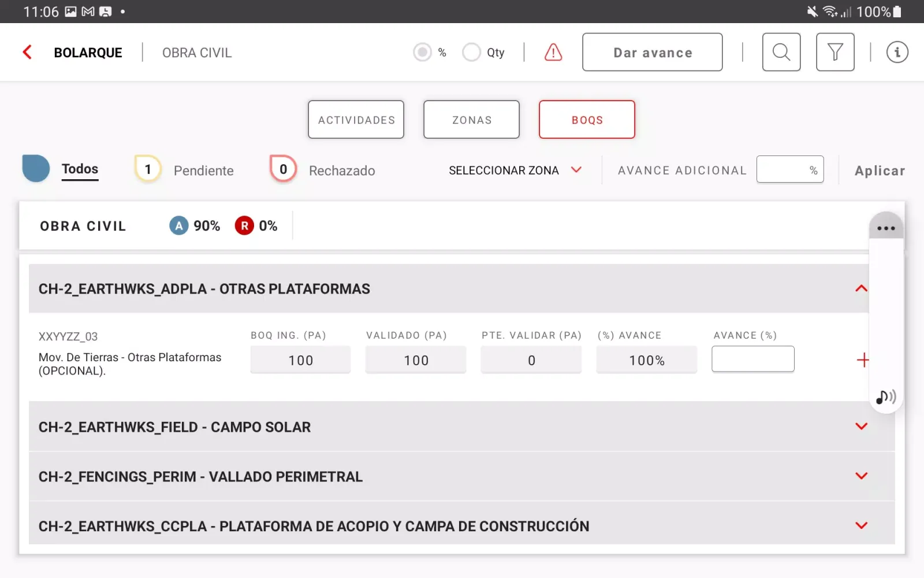Collapse the Otras Plataformas section
The image size is (924, 578).
click(x=861, y=288)
